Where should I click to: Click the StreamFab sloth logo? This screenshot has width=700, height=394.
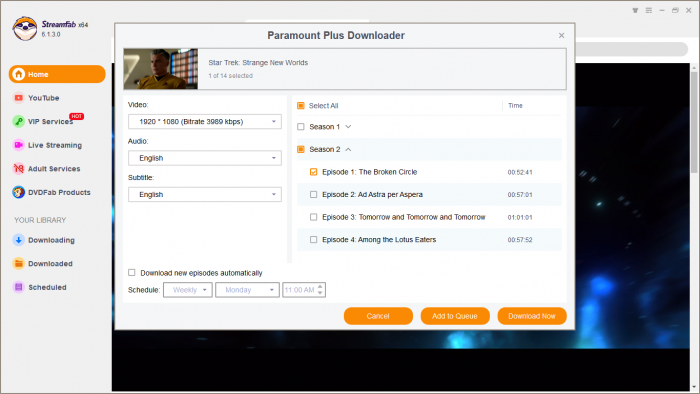click(x=25, y=29)
